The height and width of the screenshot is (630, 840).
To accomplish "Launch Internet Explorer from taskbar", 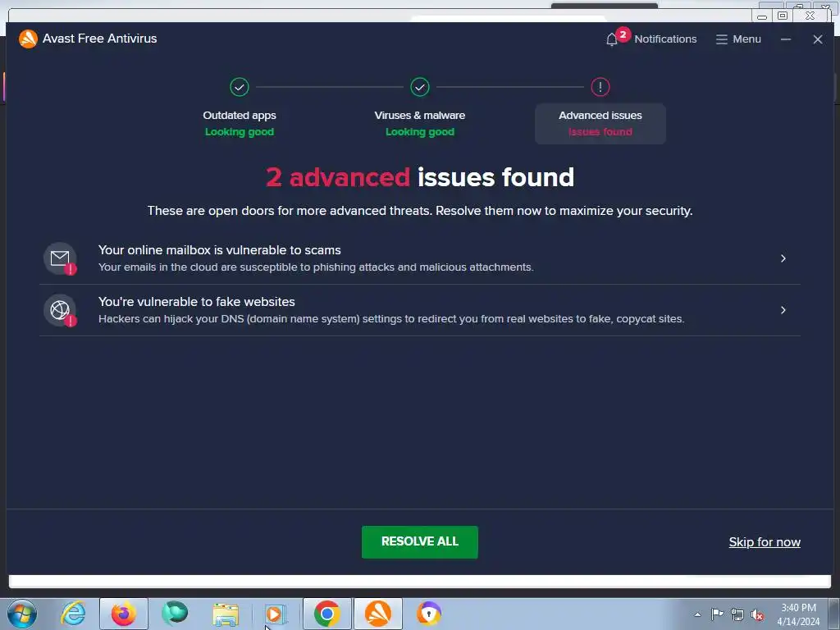I will pyautogui.click(x=73, y=614).
